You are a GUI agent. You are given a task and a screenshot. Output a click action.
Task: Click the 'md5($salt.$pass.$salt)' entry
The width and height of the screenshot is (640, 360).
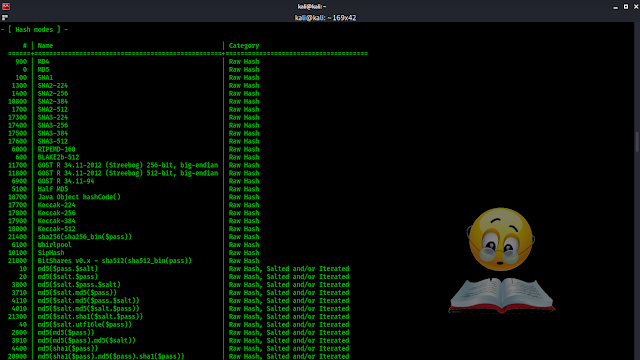point(79,284)
